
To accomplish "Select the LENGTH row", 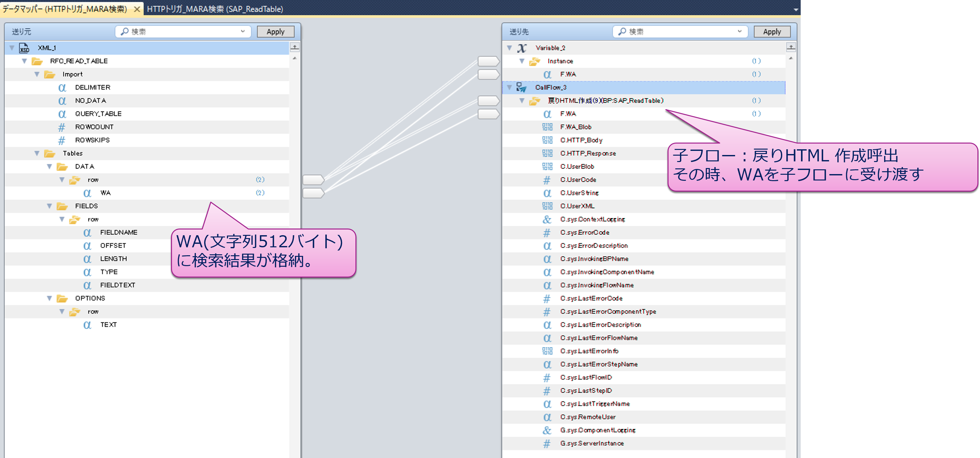I will 147,259.
